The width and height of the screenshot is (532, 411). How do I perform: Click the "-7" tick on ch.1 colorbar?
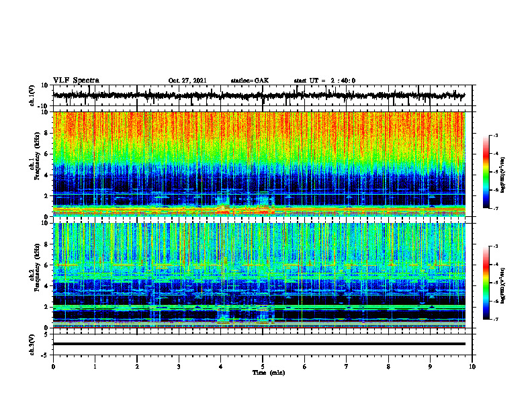496,208
